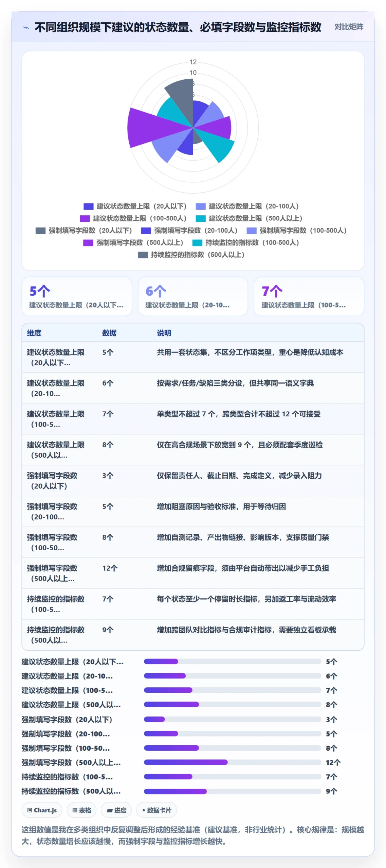Click the lightning icon beside the title
Screen dimensions: 386x868
point(26,27)
